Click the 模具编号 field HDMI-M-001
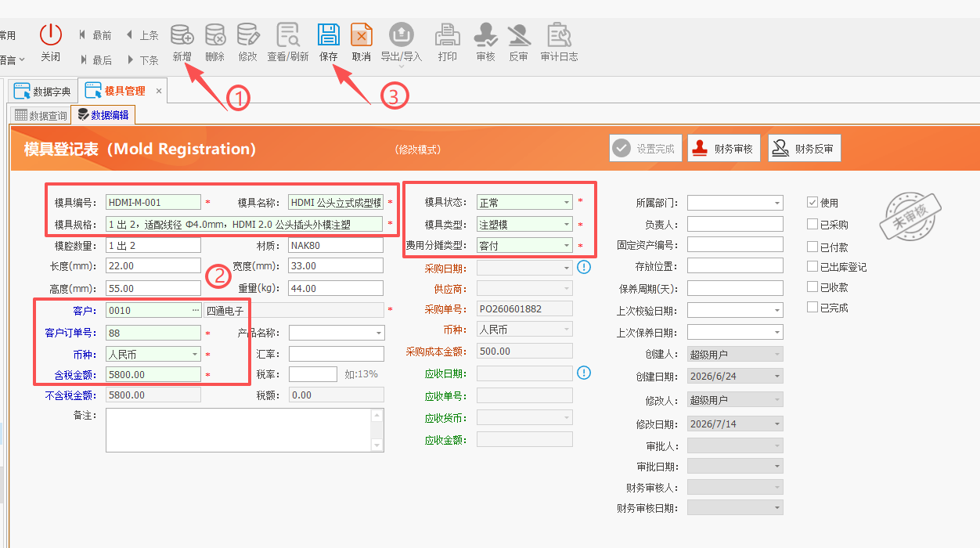Viewport: 980px width, 548px height. 153,203
